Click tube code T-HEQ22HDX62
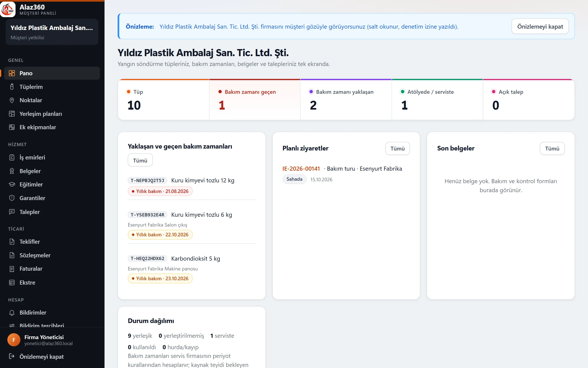The width and height of the screenshot is (588, 368). (147, 258)
